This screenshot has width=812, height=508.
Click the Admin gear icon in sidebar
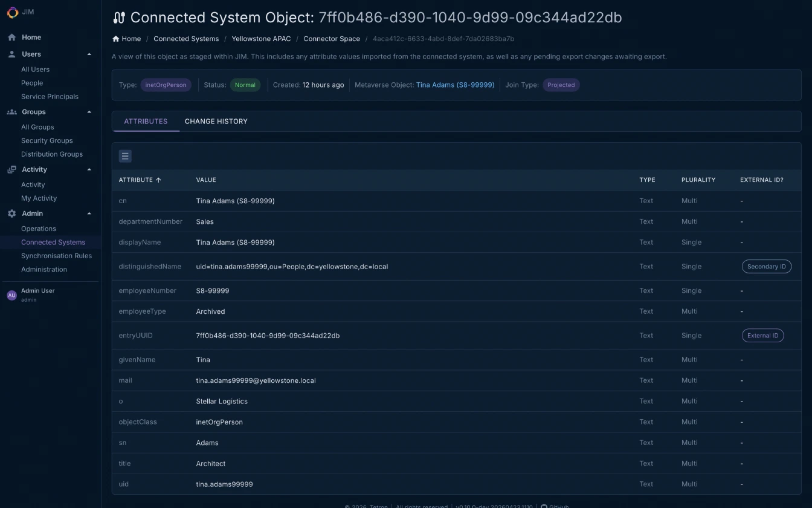coord(10,213)
